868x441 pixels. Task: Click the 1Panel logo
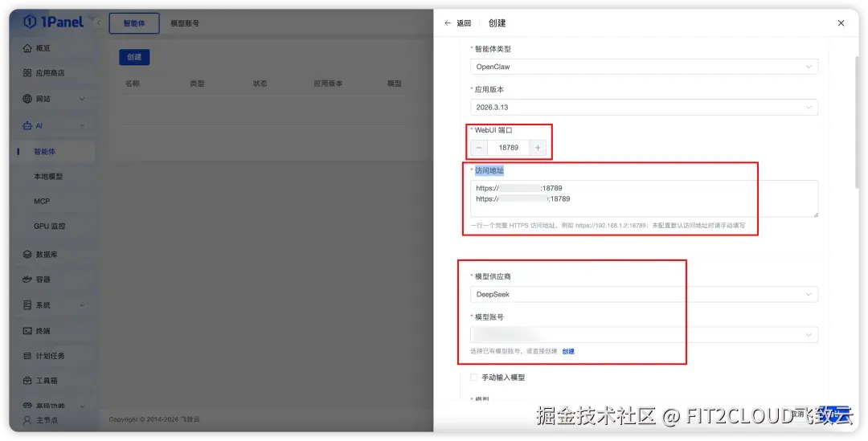[53, 22]
